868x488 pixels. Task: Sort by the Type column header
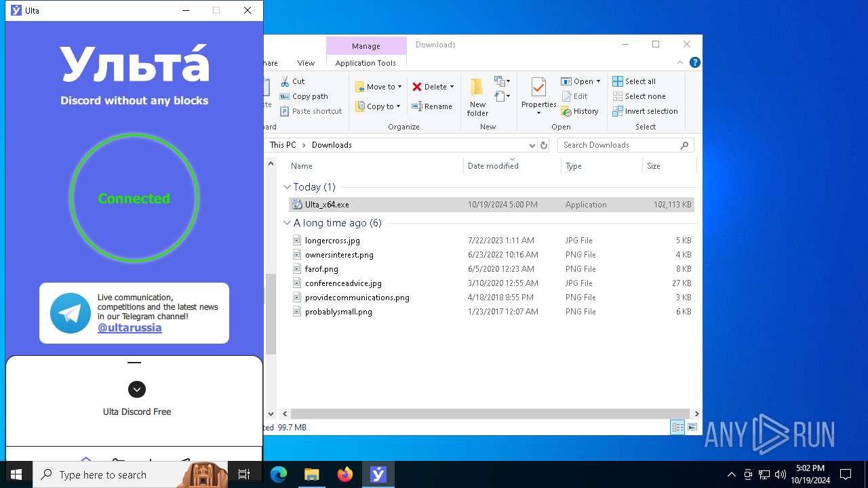click(601, 166)
